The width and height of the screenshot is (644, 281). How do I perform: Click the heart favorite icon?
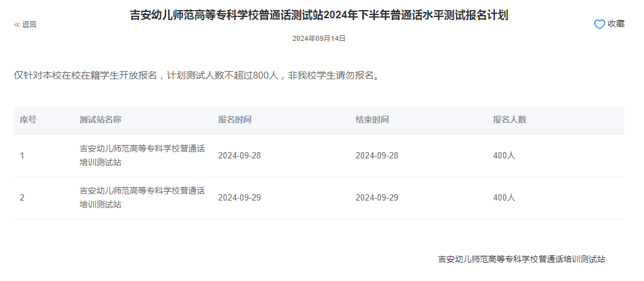[x=599, y=24]
